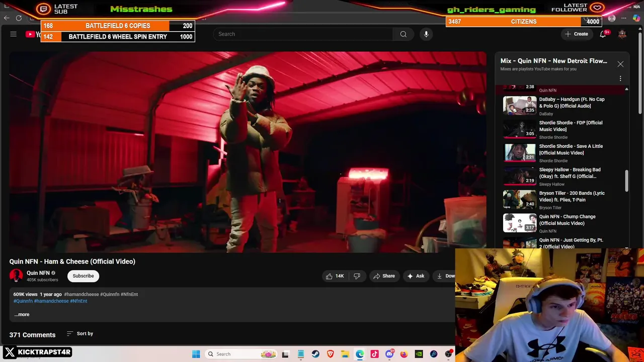Dislike the video with thumbs down

coord(357,276)
